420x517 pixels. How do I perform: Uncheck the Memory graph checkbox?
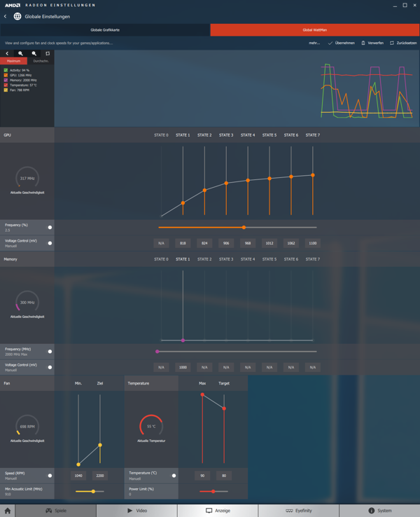[6, 80]
